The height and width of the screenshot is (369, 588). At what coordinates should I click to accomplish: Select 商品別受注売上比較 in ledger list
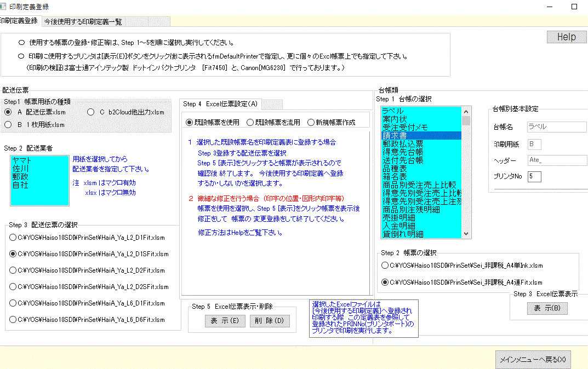click(421, 185)
